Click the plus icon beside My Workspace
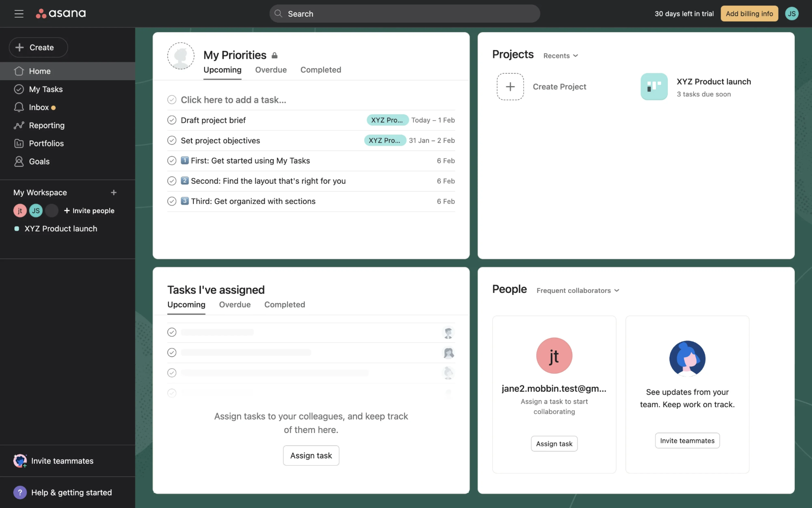The image size is (812, 508). (x=114, y=192)
